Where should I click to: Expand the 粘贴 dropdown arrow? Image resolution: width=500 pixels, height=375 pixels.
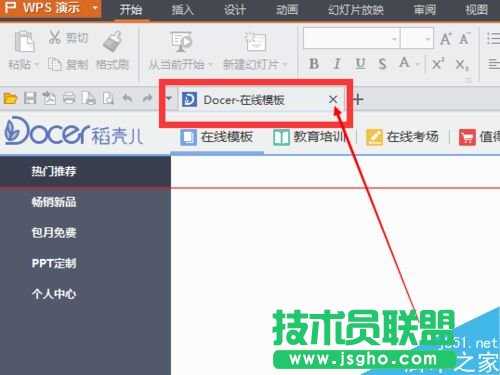[x=36, y=65]
